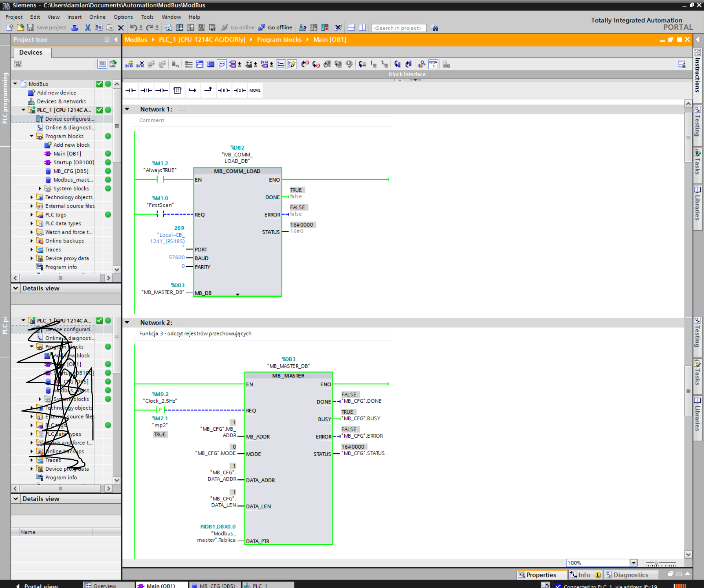Insert an empty box instruction
Screen dimensions: 704x588
coord(177,90)
